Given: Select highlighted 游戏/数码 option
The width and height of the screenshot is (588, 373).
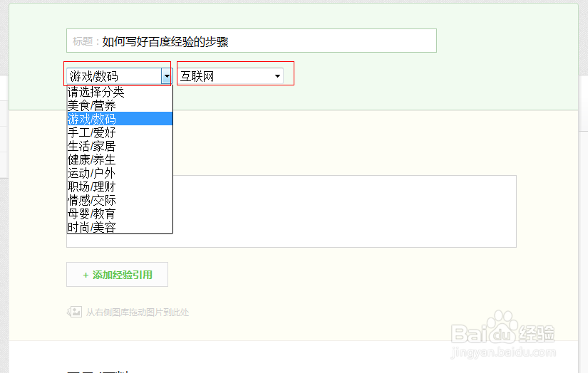Looking at the screenshot, I should pyautogui.click(x=120, y=119).
